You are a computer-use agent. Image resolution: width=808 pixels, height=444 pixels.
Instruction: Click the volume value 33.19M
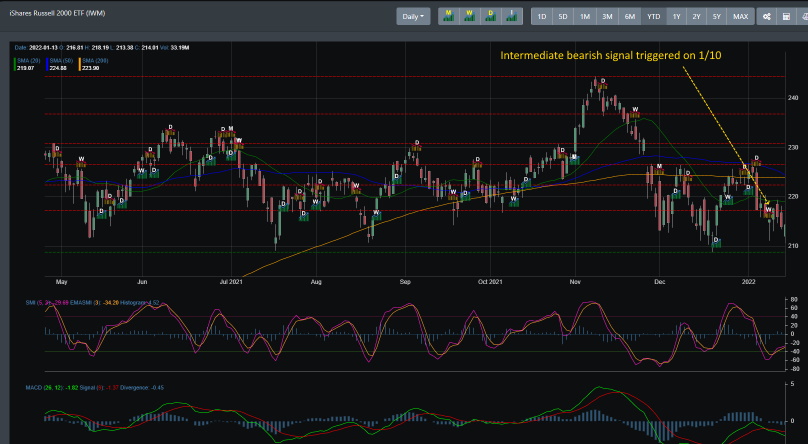179,47
